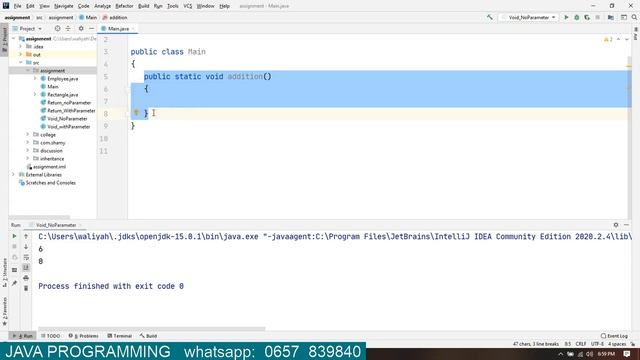Open the Project view dropdown
Screen dimensions: 640x360
pos(27,29)
